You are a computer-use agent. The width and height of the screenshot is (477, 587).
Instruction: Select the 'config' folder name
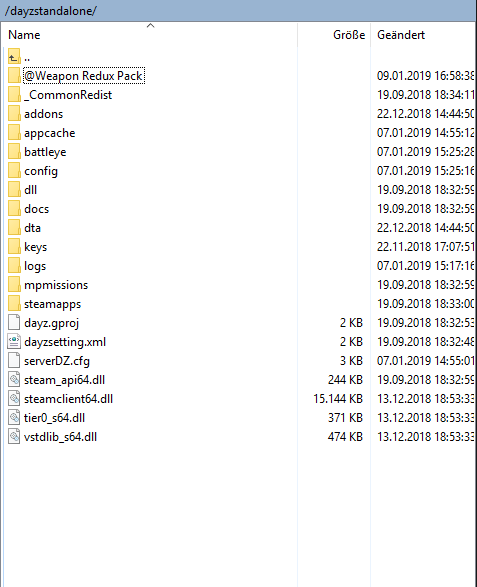(41, 171)
